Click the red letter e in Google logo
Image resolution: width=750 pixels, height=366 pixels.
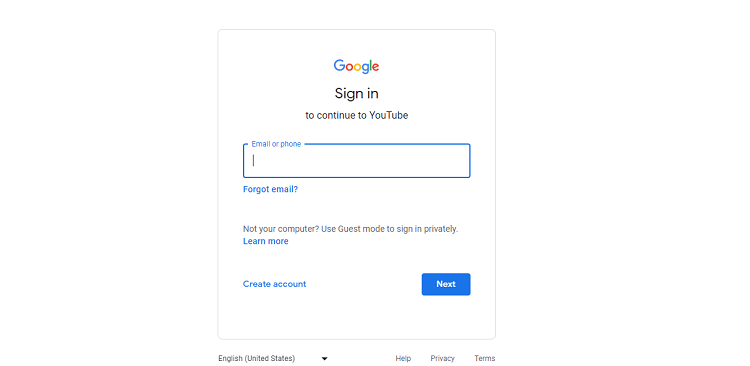coord(375,67)
